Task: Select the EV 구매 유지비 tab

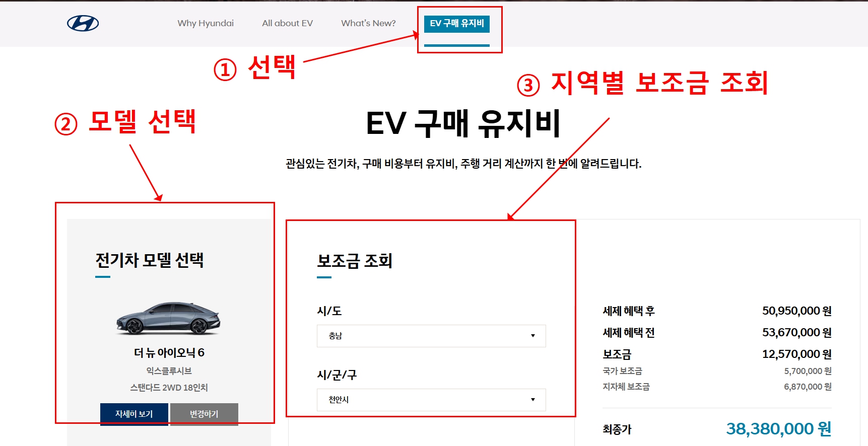Action: (x=457, y=24)
